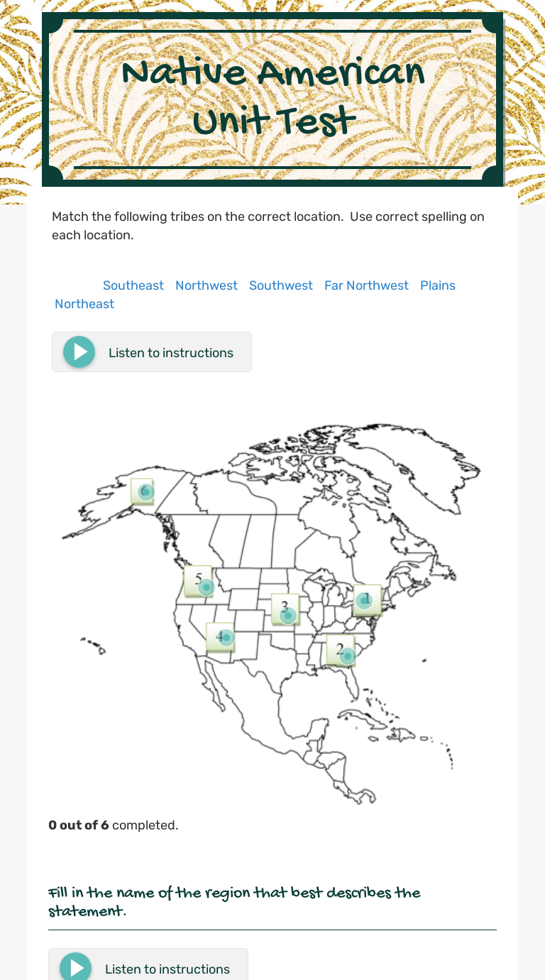The width and height of the screenshot is (545, 980).
Task: Select map marker 3 on the Plains
Action: [x=287, y=615]
